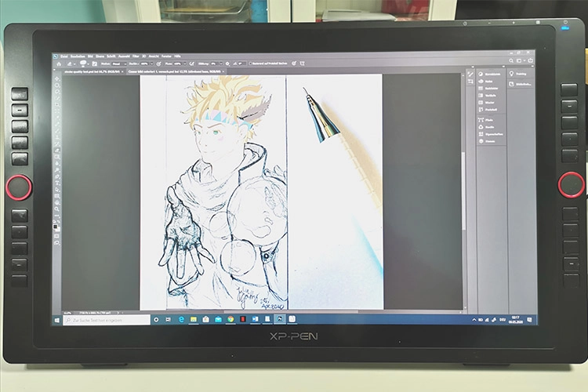The height and width of the screenshot is (392, 588).
Task: Enable airbrush build-up icon
Action: pos(191,64)
